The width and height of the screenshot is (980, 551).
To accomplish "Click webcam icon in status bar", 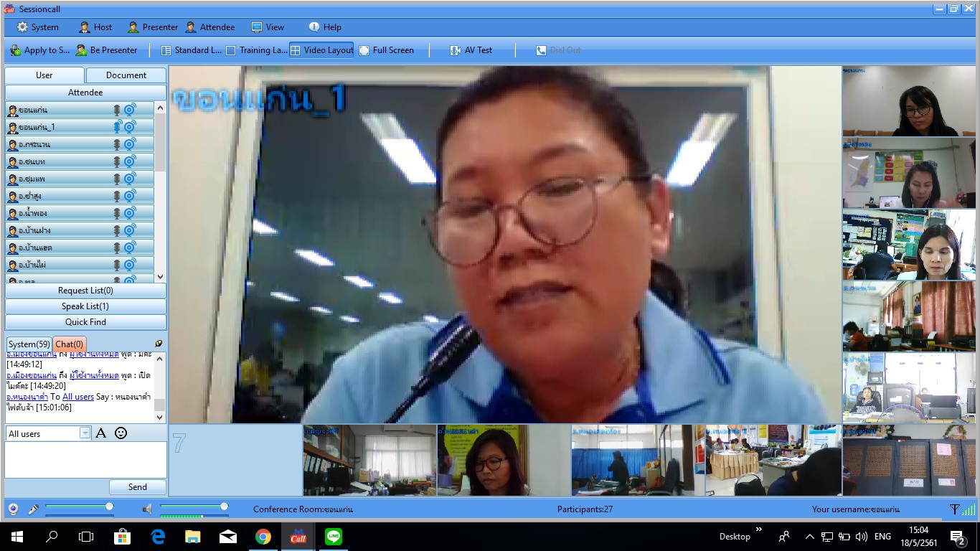I will point(13,509).
